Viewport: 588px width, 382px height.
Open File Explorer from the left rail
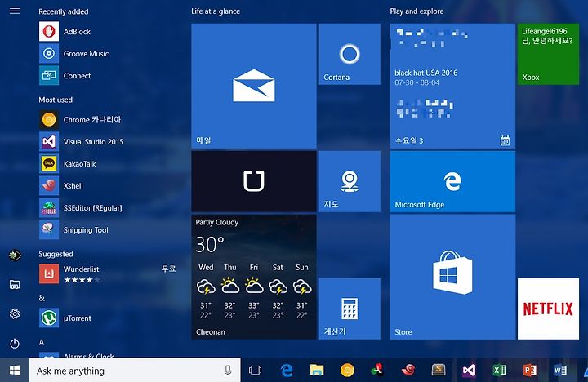tap(15, 285)
